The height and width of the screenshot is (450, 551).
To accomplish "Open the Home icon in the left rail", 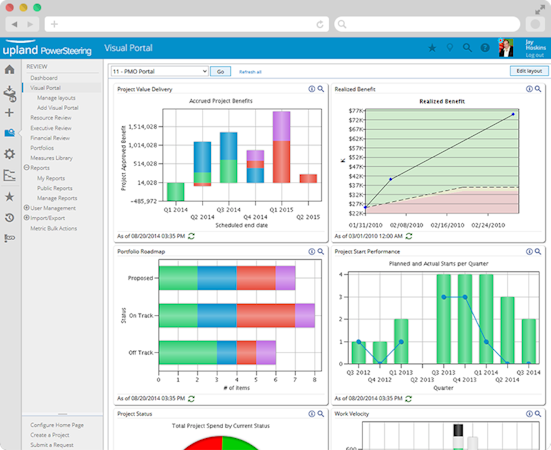I will [9, 70].
